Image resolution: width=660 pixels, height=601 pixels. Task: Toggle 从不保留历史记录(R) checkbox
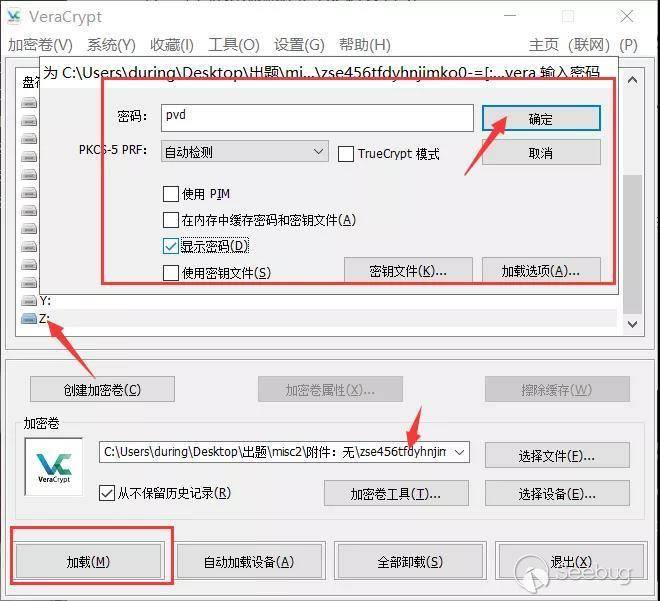[x=107, y=493]
